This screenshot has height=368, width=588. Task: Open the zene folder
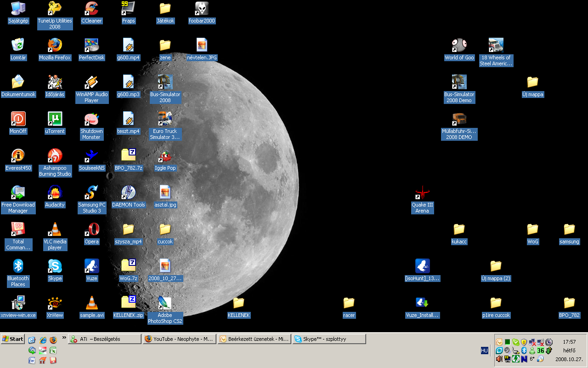[x=165, y=50]
